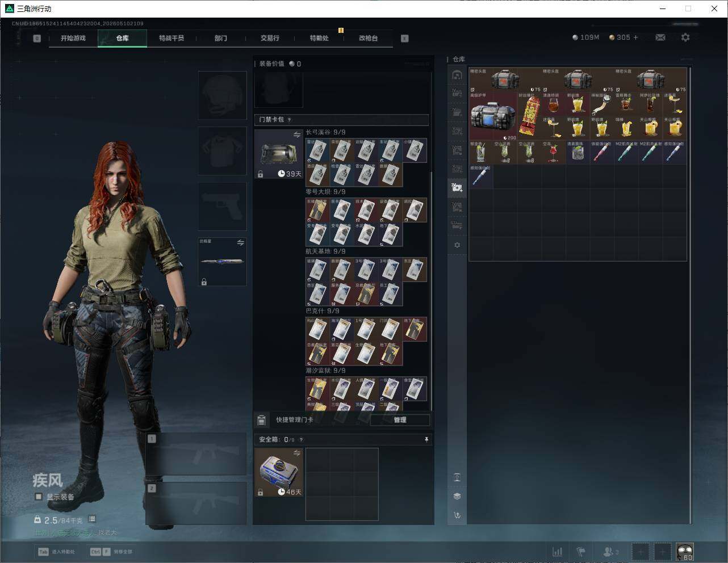
Task: Click the 潮汐监狱: 9/9 keycard group label
Action: click(x=325, y=371)
